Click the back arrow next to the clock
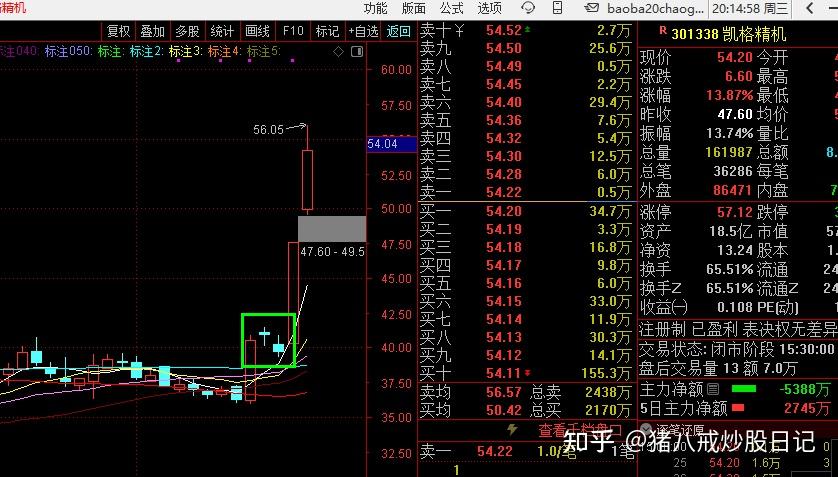Screen dimensions: 838x477 [x=810, y=8]
